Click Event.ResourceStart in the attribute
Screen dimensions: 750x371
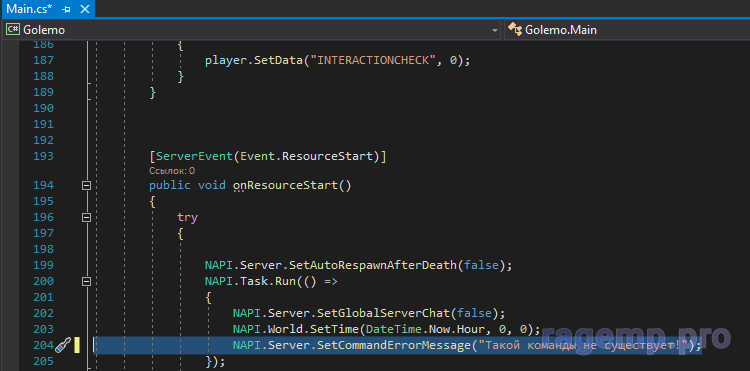pos(306,156)
